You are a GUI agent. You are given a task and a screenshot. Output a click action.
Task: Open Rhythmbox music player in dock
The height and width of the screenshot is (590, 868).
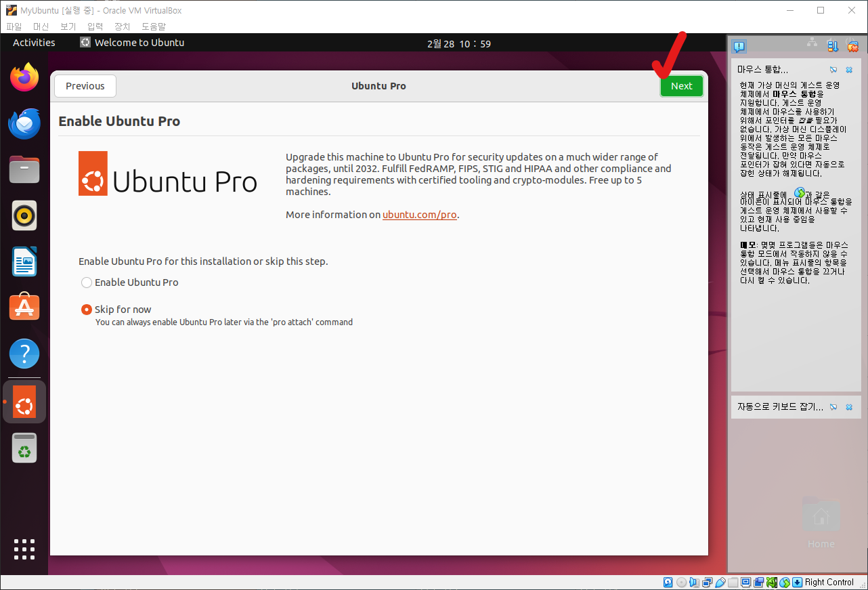point(24,215)
